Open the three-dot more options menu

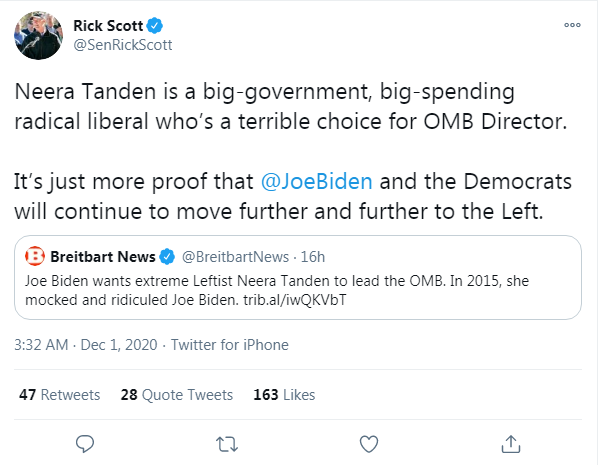click(x=572, y=22)
